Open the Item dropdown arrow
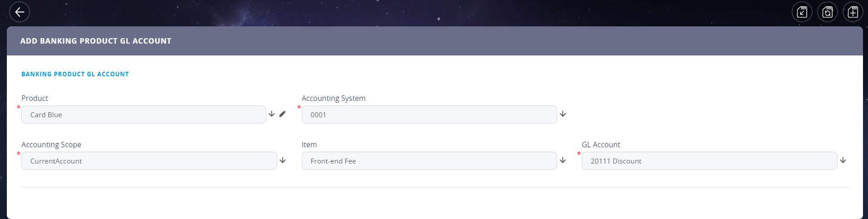The width and height of the screenshot is (868, 219). point(563,160)
